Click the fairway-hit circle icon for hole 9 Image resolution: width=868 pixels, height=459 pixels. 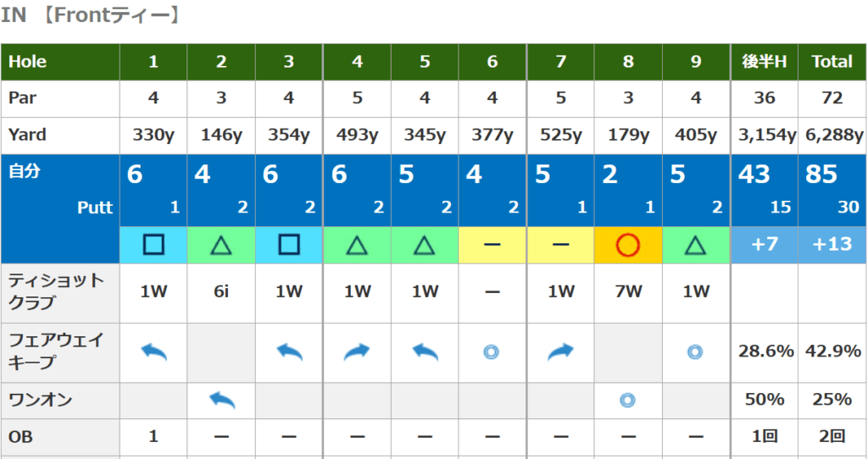[696, 351]
